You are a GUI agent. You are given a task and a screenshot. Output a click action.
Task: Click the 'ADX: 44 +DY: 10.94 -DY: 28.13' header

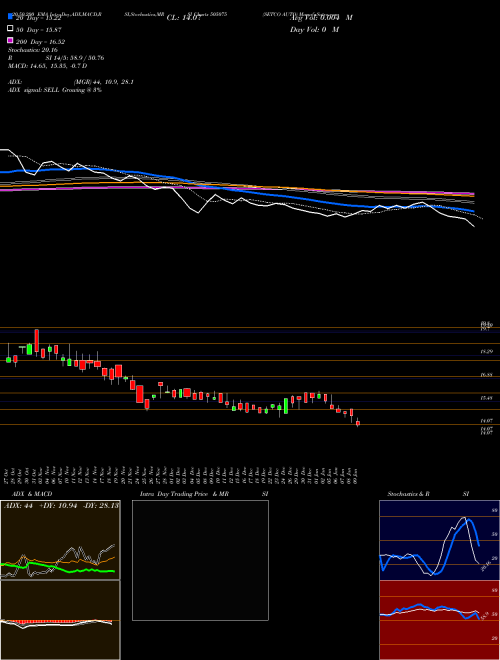click(61, 505)
